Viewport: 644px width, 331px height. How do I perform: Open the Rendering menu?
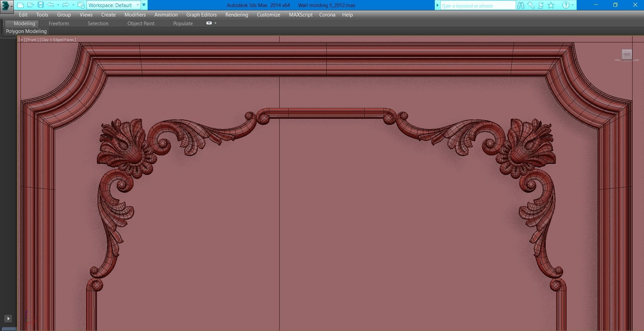237,15
